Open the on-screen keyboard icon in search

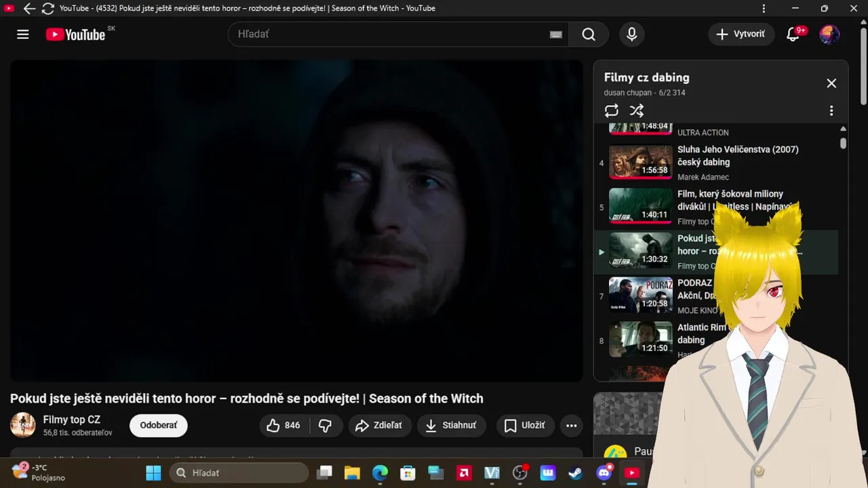tap(556, 35)
